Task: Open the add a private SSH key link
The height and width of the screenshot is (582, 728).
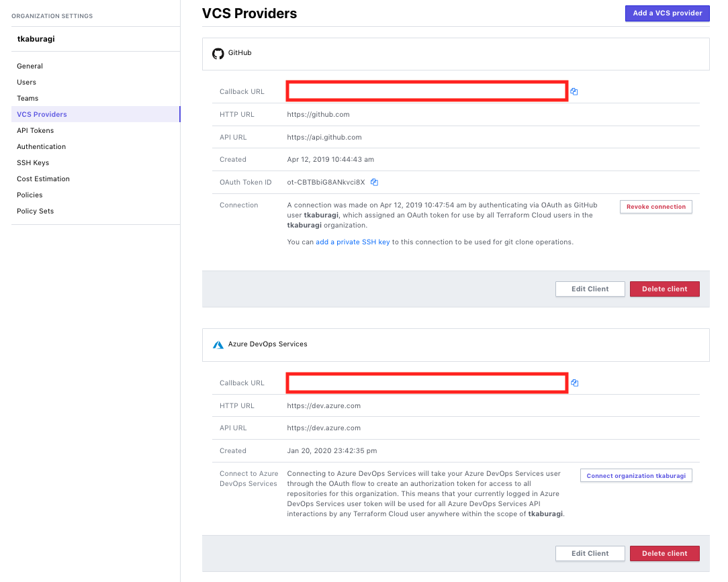Action: pos(353,242)
